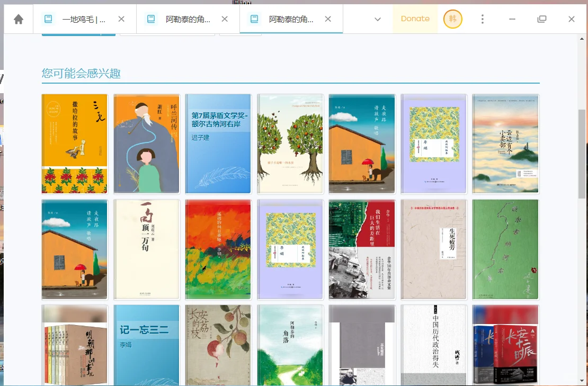The image size is (588, 386).
Task: Open 明朝那些事儿 book set cover
Action: pos(75,345)
